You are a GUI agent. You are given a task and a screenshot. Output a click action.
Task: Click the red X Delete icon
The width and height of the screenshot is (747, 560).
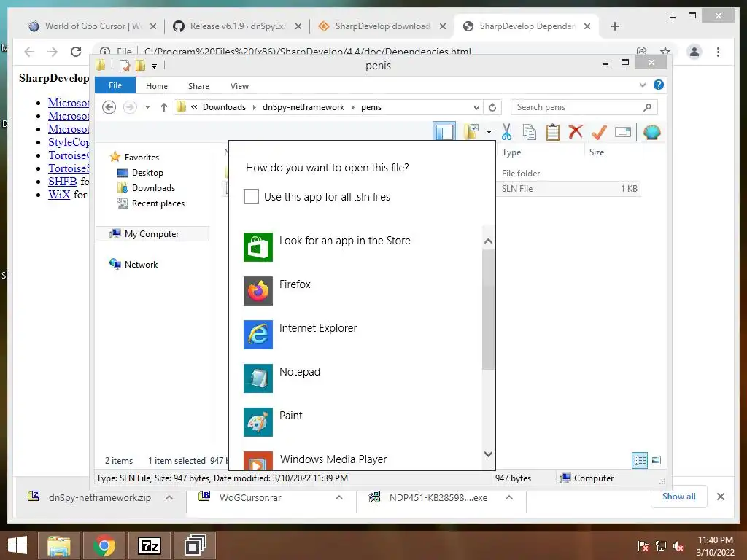coord(576,131)
